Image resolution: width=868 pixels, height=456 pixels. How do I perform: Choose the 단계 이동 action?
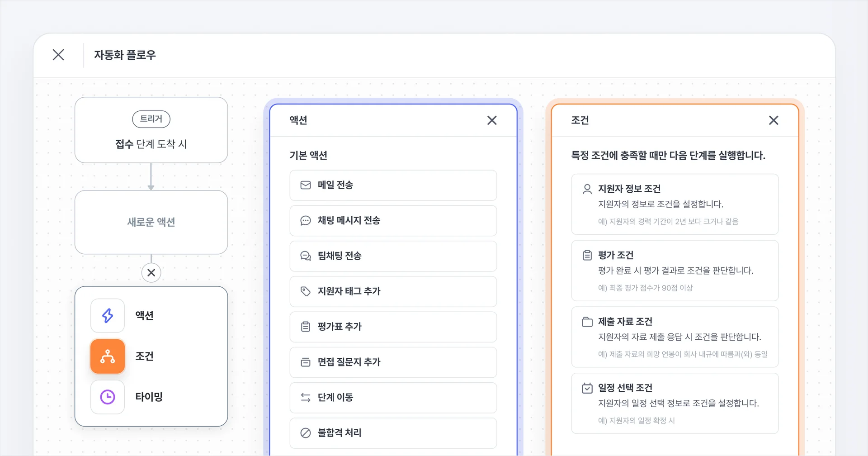393,397
